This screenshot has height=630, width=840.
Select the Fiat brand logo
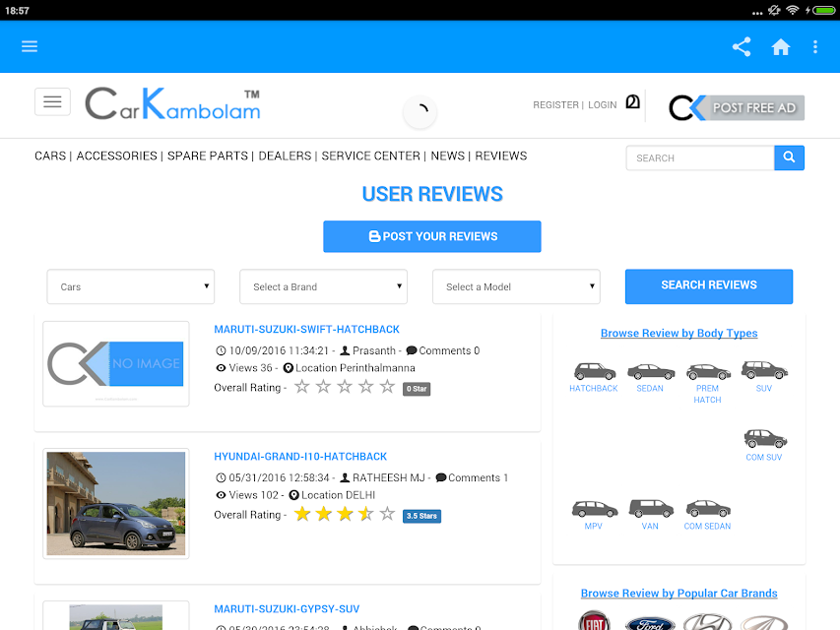tap(594, 621)
